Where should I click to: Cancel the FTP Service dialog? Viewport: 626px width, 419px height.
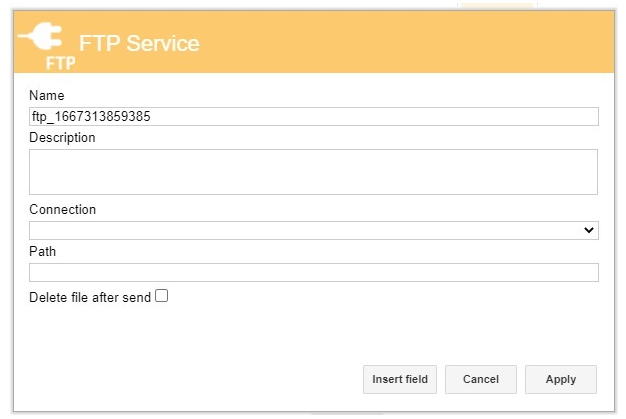(x=481, y=379)
